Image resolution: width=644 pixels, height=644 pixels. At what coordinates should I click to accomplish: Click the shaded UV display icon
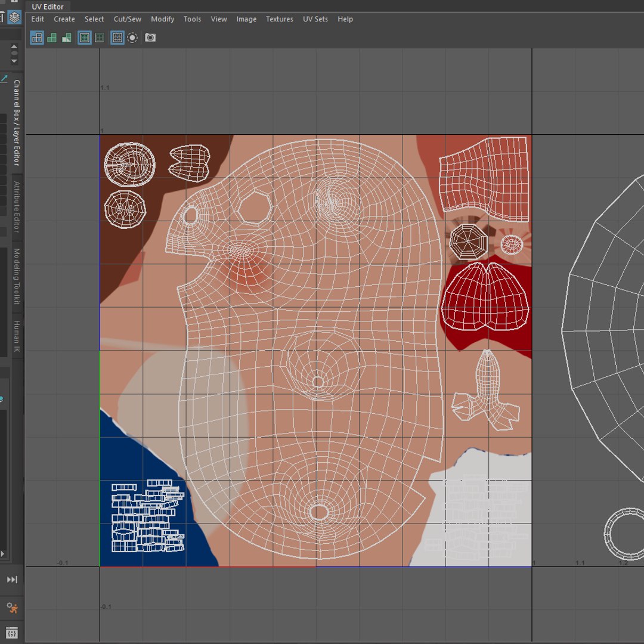click(52, 38)
